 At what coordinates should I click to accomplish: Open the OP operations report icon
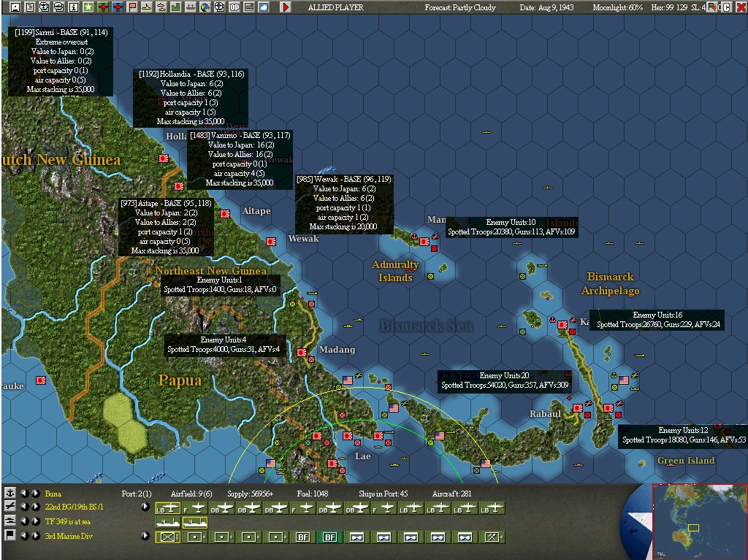pyautogui.click(x=234, y=7)
